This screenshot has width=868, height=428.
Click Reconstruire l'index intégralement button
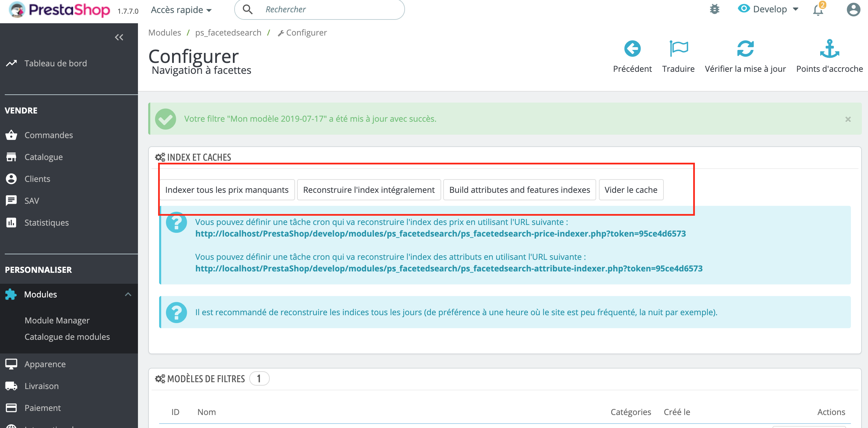[x=369, y=190]
